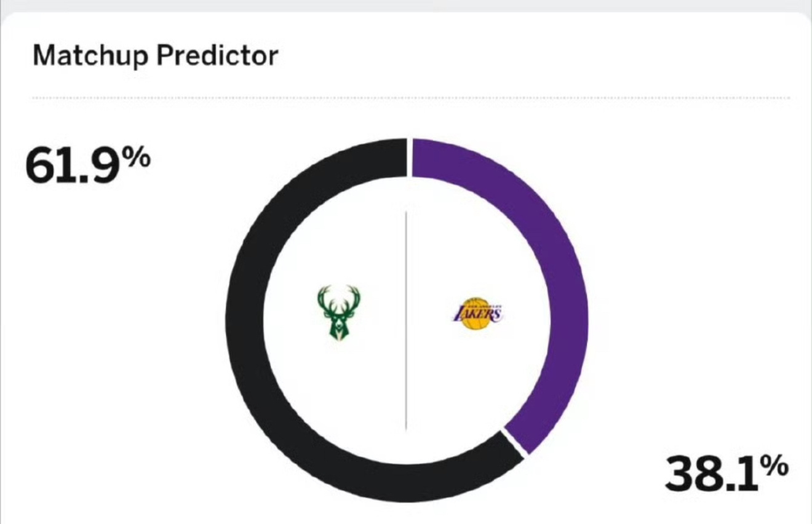Click the gray strip above the predictor card
Screen dimensions: 812x524
click(x=406, y=6)
